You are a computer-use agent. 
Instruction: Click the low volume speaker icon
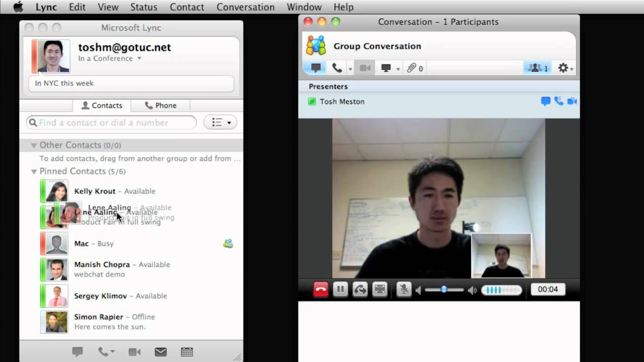click(x=418, y=290)
